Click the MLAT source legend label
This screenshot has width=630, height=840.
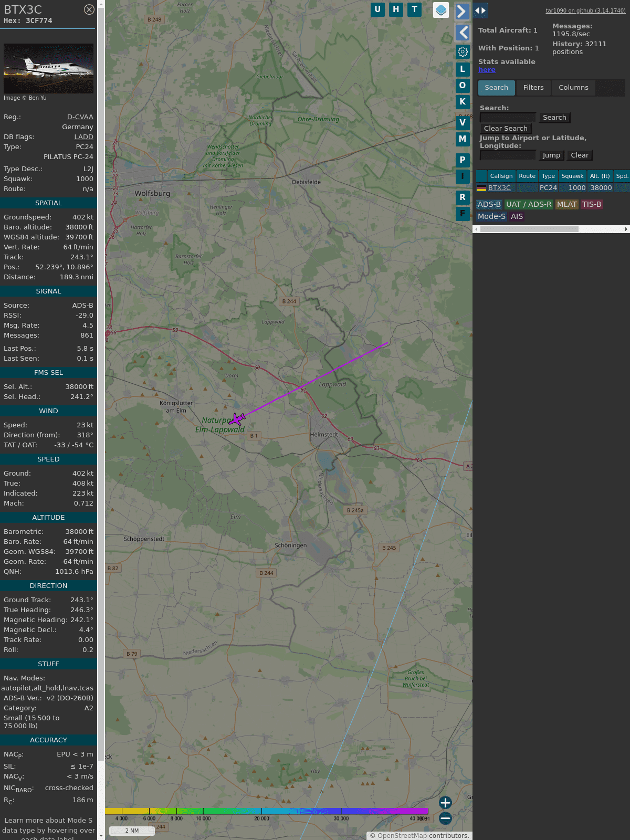(567, 205)
